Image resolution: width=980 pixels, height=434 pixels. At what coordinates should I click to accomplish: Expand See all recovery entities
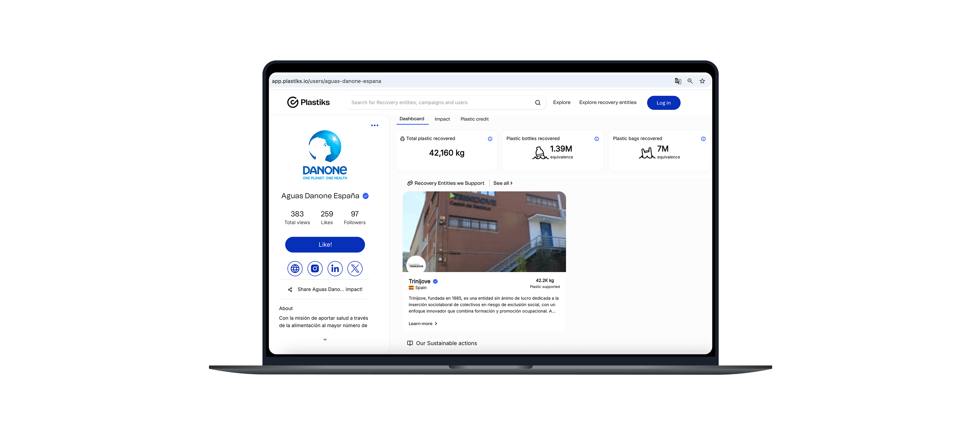pos(503,183)
